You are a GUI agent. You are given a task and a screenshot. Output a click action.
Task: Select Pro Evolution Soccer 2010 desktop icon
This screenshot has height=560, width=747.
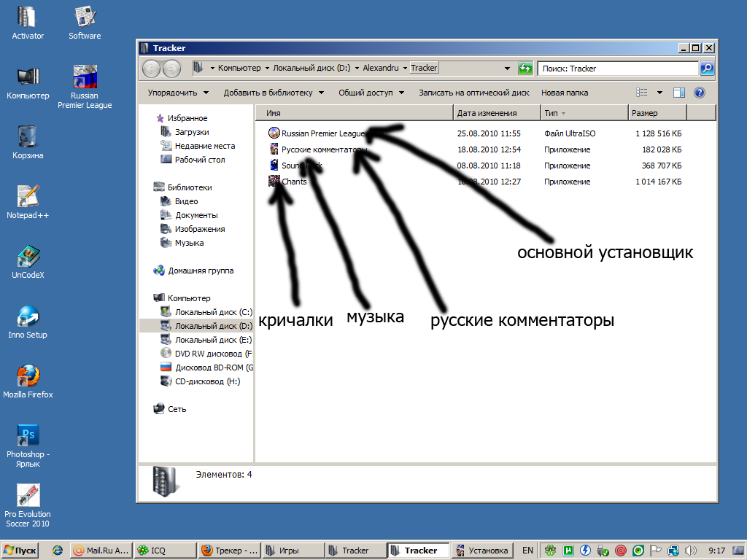[x=28, y=506]
